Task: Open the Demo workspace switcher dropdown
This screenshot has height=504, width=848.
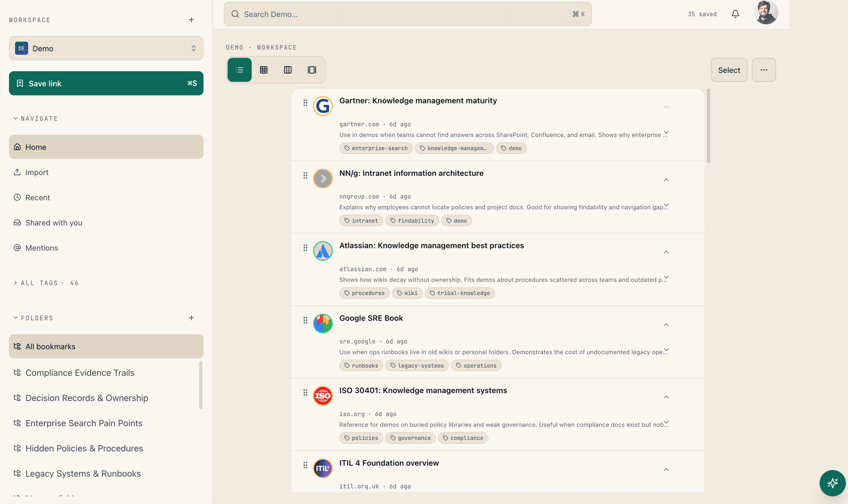Action: coord(106,49)
